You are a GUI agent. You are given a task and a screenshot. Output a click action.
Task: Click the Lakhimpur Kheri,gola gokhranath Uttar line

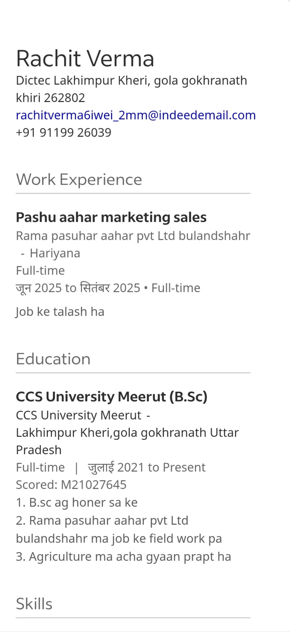[127, 433]
